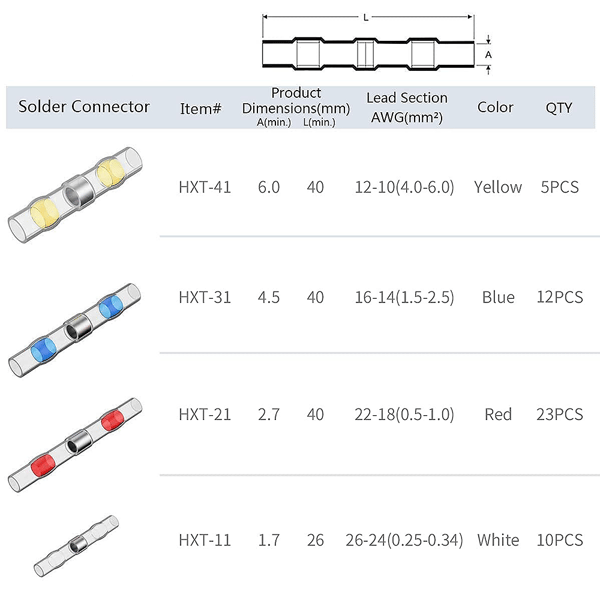Screen dimensions: 600x600
Task: Select the 'Color' column header
Action: (x=495, y=107)
